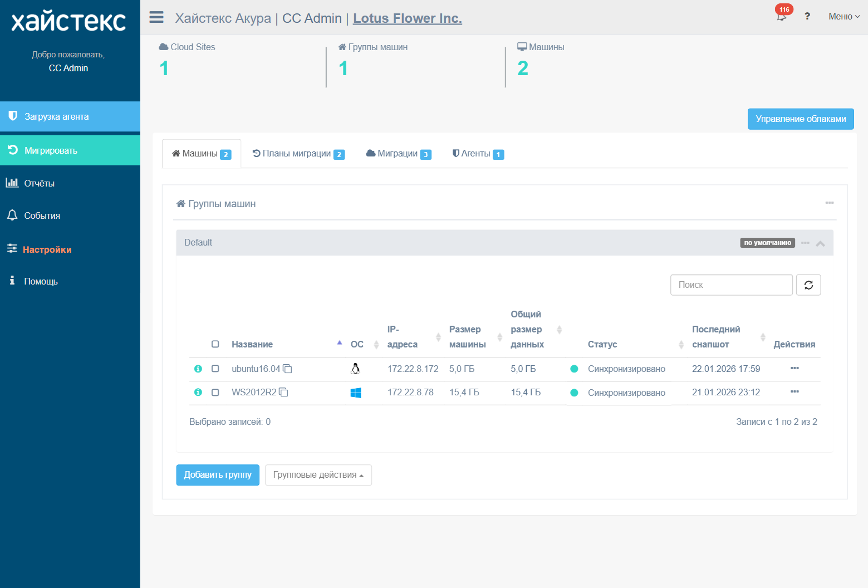868x588 pixels.
Task: Open actions dots for WS2012R2 row
Action: coord(794,392)
